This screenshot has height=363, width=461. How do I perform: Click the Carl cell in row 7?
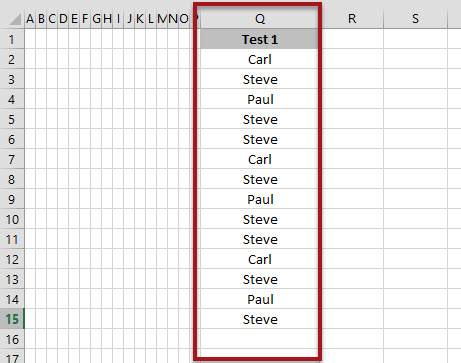[x=260, y=159]
